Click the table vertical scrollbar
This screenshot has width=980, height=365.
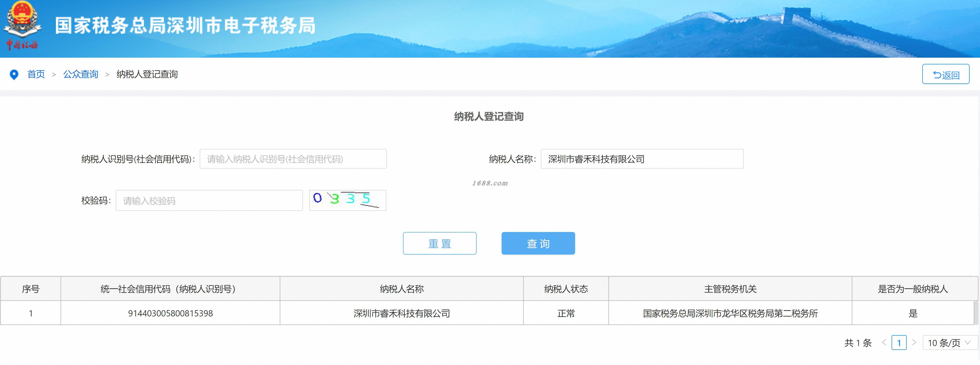[976, 313]
